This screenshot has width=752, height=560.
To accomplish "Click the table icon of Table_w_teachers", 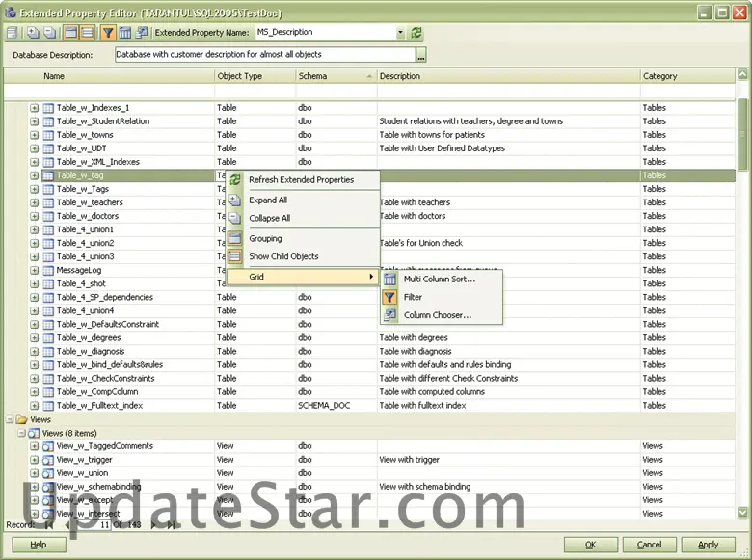I will click(48, 202).
